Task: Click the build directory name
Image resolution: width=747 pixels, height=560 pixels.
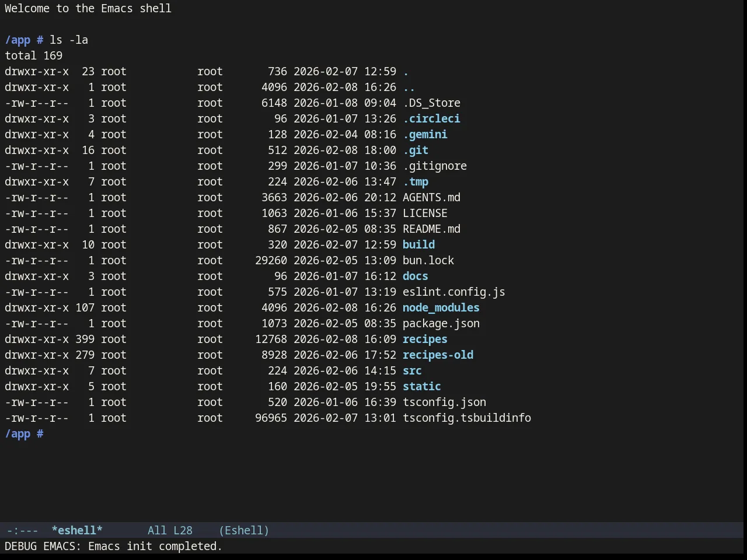Action: [x=418, y=244]
